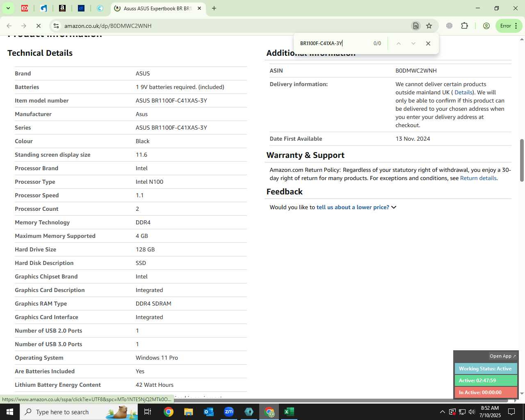Click the volume speaker icon in tray
The width and height of the screenshot is (525, 420).
click(x=472, y=412)
